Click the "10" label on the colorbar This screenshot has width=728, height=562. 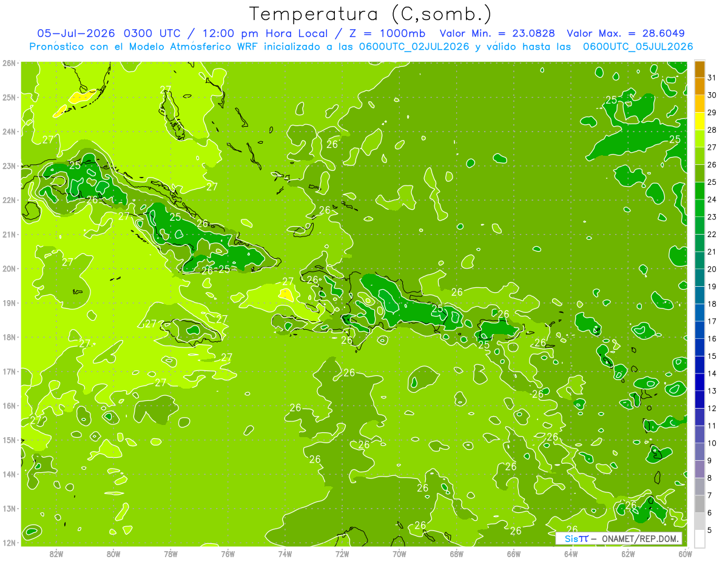[712, 443]
